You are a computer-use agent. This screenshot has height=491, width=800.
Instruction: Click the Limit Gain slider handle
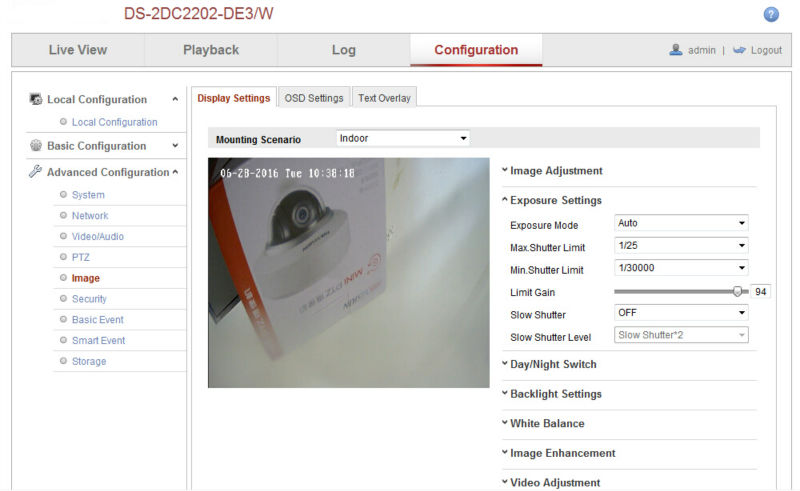coord(738,291)
